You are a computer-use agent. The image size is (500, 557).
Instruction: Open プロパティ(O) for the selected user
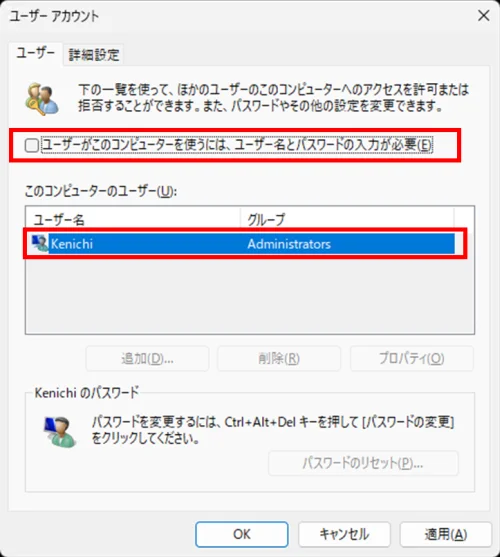click(412, 358)
